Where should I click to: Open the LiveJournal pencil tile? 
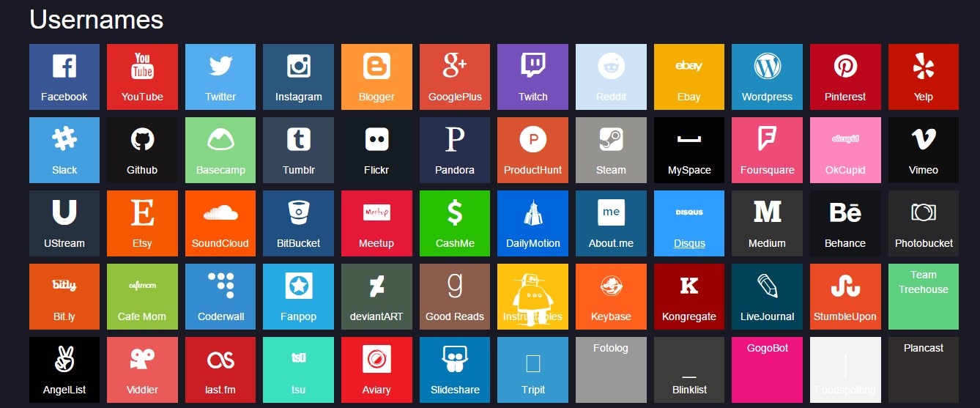(x=767, y=297)
